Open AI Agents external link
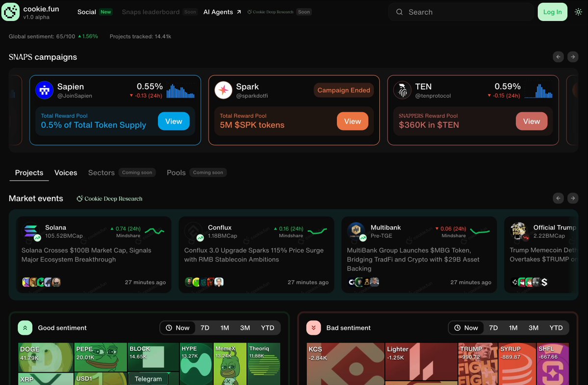This screenshot has height=385, width=588. 222,12
